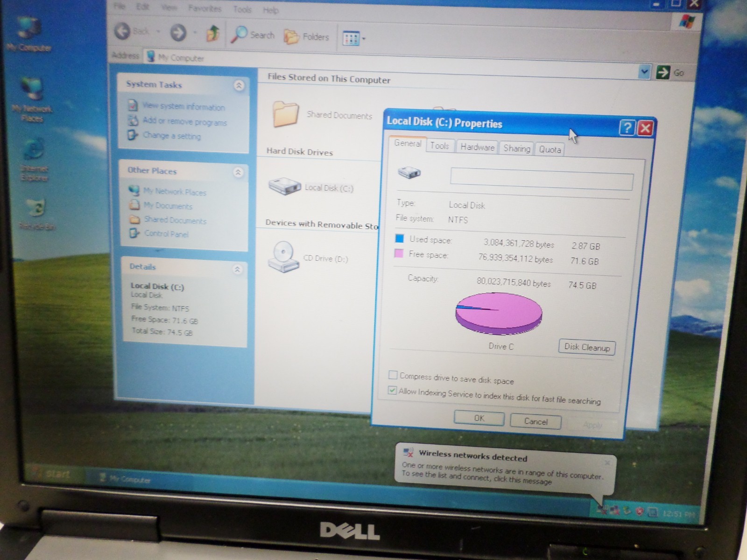Open the Recycle Bin desktop icon
Viewport: 747px width, 560px height.
pyautogui.click(x=36, y=215)
